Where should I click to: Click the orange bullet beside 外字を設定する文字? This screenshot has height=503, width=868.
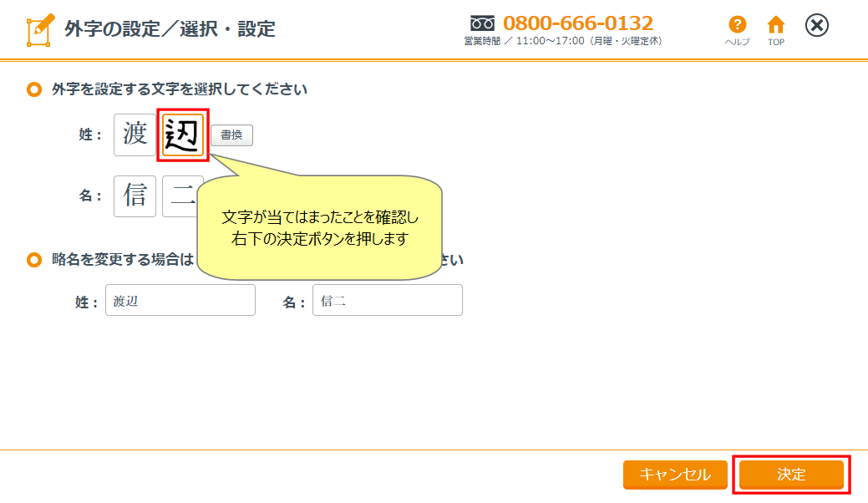point(34,89)
